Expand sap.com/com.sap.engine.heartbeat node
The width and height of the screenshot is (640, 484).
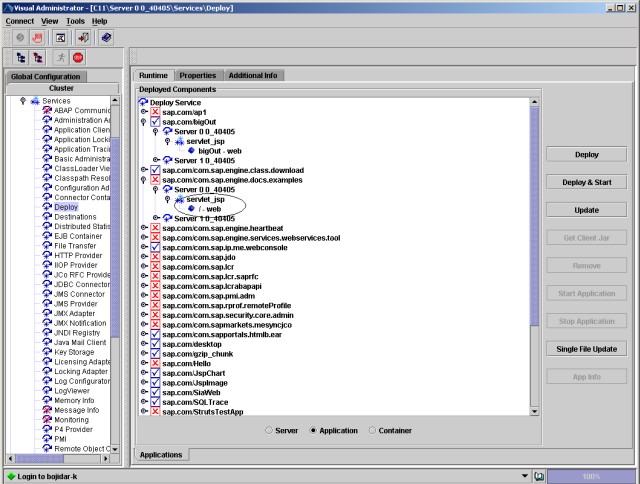pos(144,227)
